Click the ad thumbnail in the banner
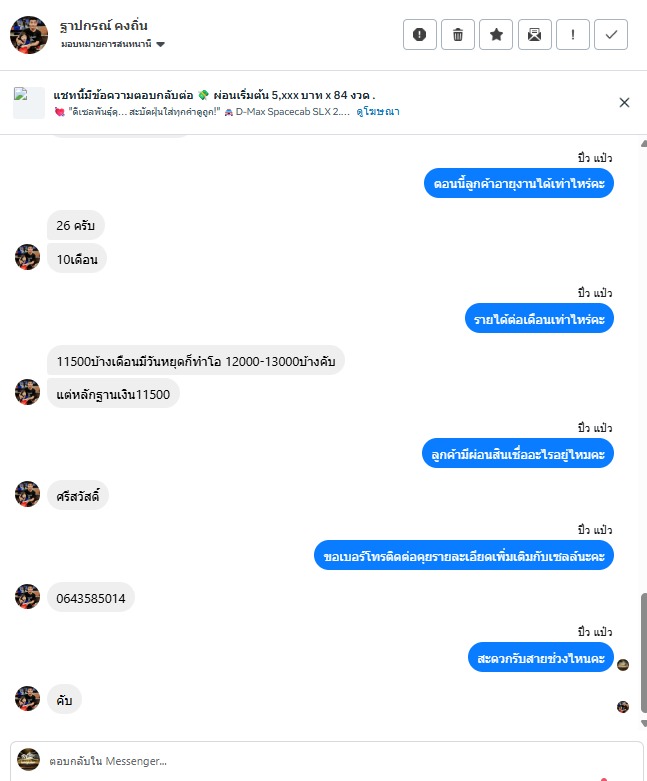 point(29,103)
